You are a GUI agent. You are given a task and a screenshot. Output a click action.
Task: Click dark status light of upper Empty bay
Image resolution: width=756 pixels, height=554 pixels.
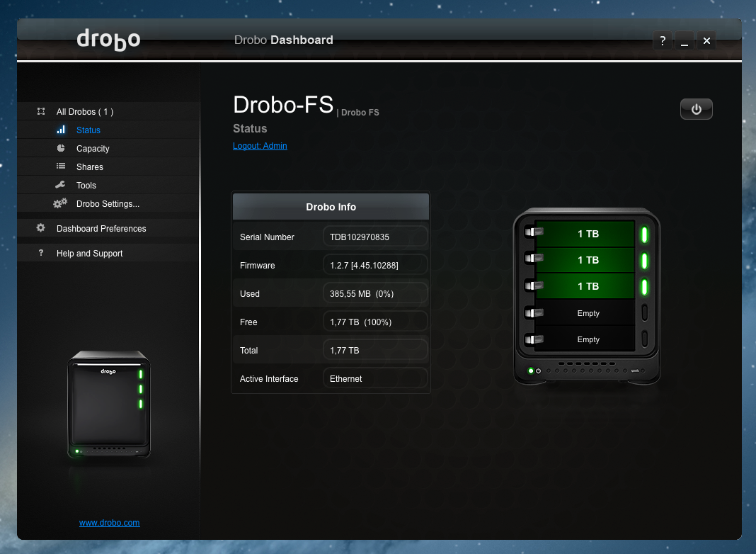point(645,312)
